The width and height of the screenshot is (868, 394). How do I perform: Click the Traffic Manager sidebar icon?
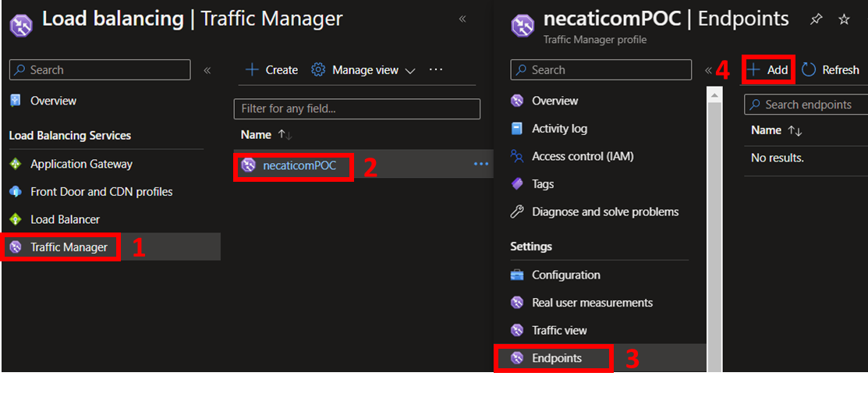point(16,247)
